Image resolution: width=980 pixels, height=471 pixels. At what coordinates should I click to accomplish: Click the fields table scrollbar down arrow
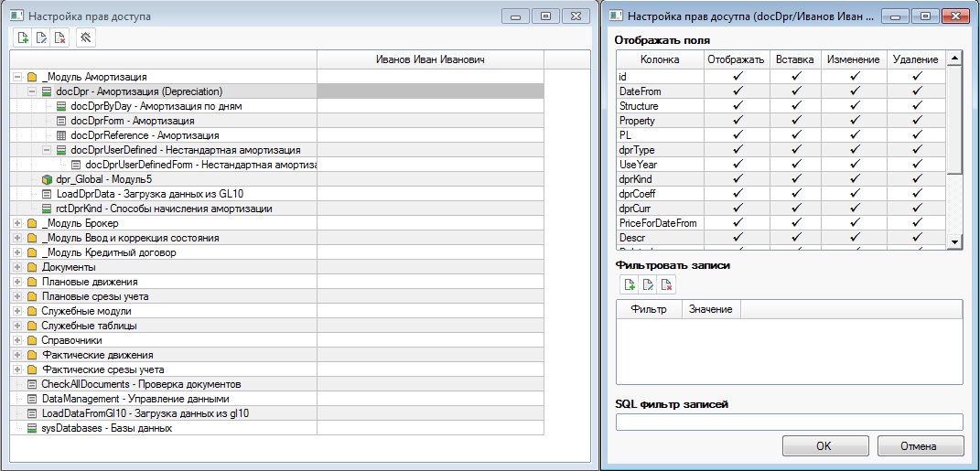coord(954,242)
